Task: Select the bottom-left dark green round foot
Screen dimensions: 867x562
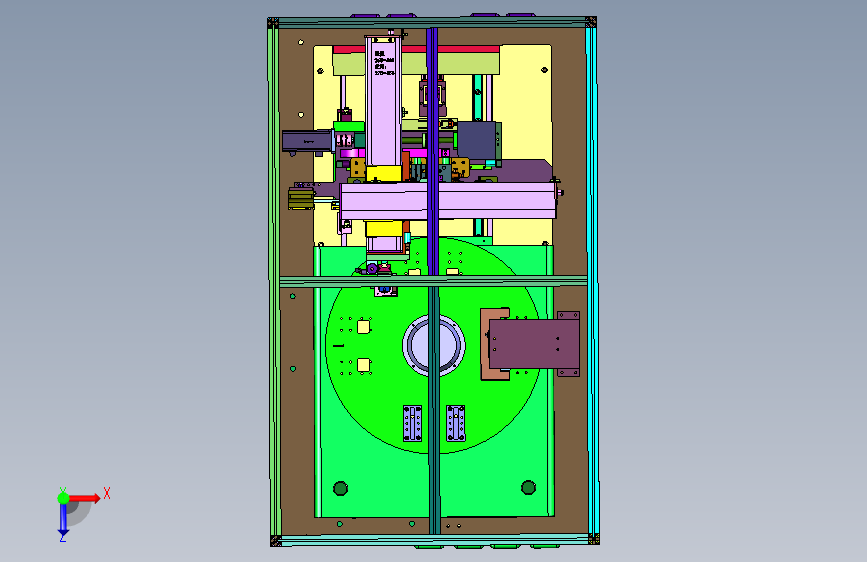Action: coord(341,488)
